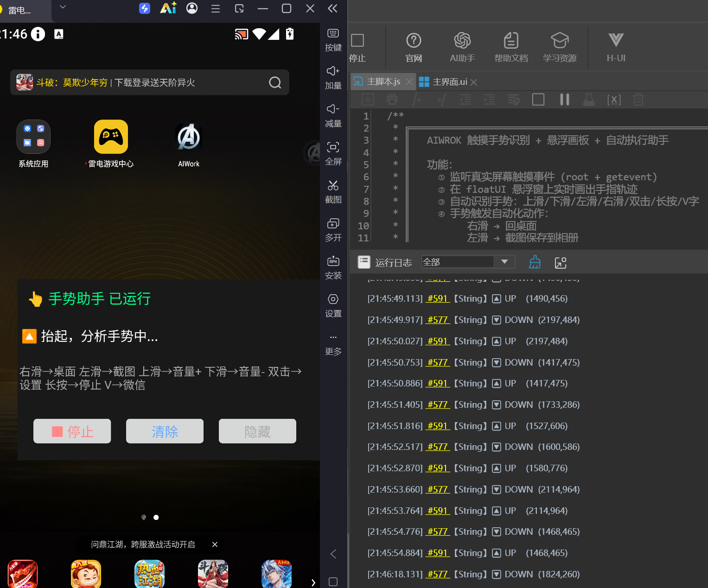Show more recommended games with the right chevron
The height and width of the screenshot is (588, 708).
click(313, 582)
